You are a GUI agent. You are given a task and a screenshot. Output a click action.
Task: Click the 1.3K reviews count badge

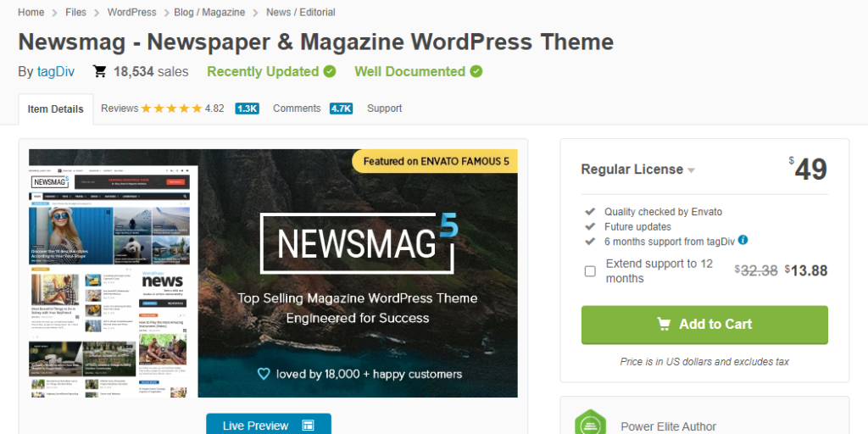247,108
